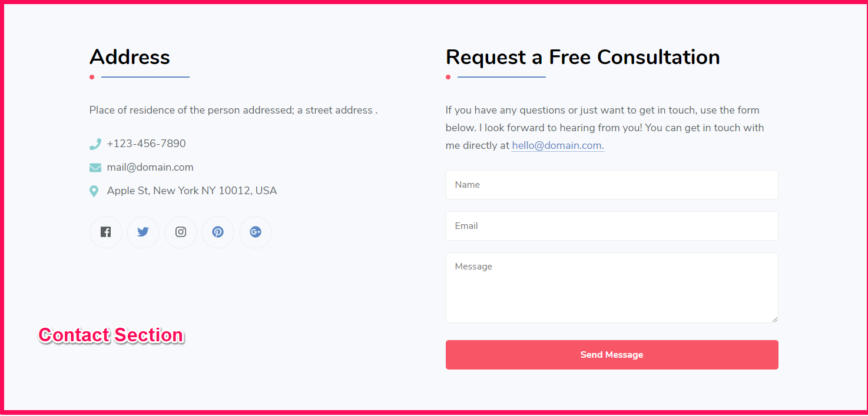
Task: Select the phone number +123-456-7890
Action: pyautogui.click(x=147, y=144)
